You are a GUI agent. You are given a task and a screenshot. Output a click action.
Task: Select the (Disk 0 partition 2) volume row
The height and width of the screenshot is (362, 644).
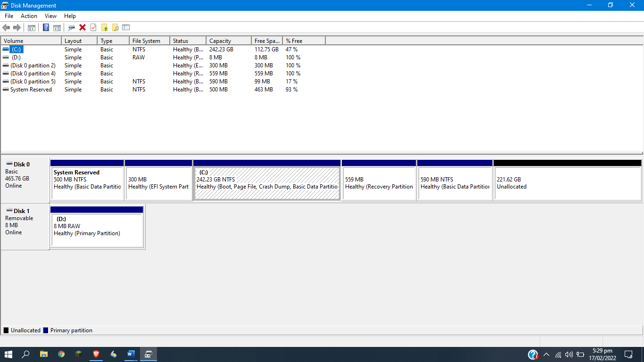pos(163,66)
